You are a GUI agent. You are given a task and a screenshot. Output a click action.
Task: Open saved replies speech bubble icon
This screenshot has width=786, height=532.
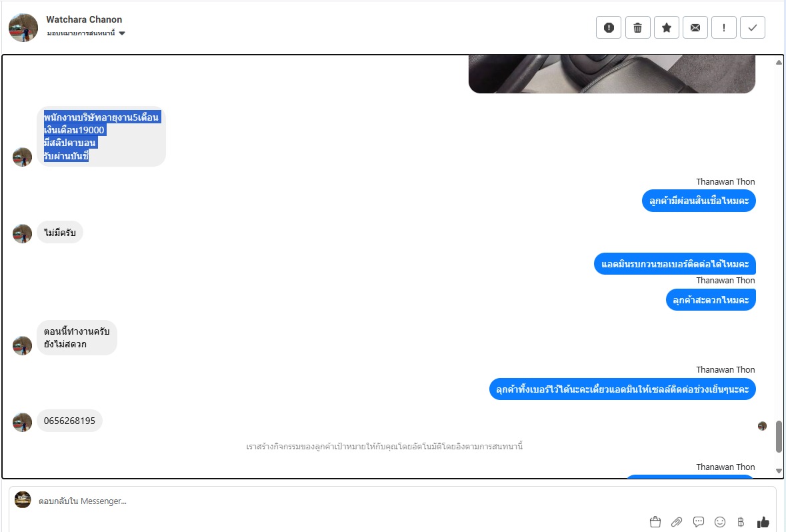(x=698, y=522)
